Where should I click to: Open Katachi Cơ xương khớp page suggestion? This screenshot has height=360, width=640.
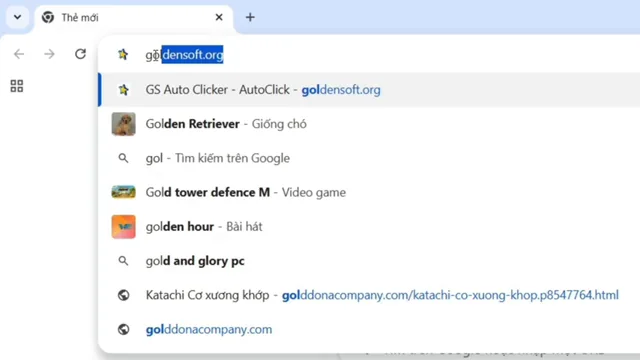coord(369,295)
